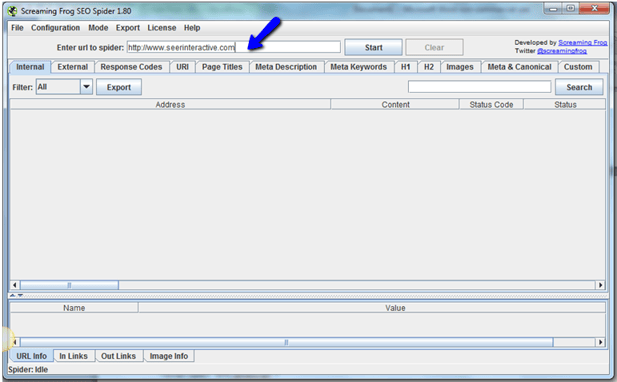
Task: Switch to the H1 tab
Action: [x=406, y=67]
